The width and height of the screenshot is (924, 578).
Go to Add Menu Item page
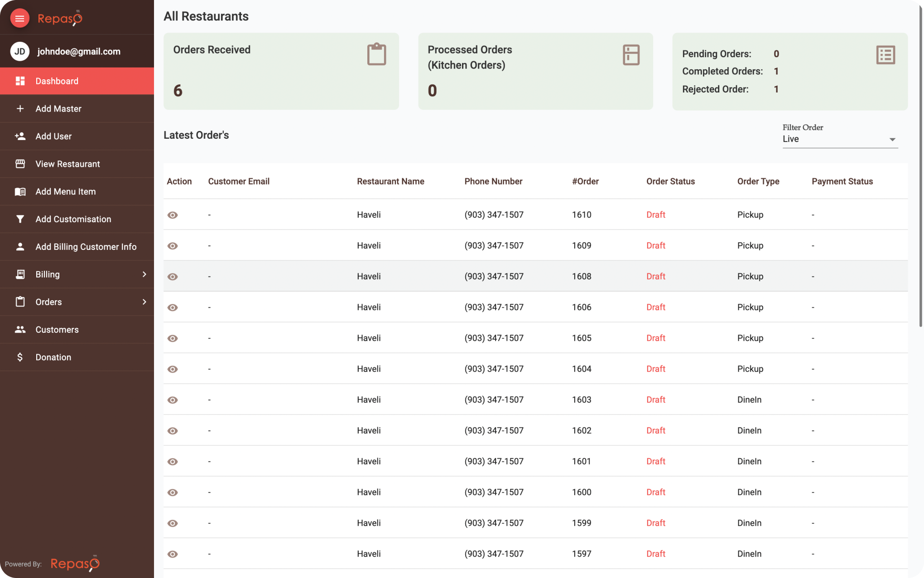coord(66,192)
